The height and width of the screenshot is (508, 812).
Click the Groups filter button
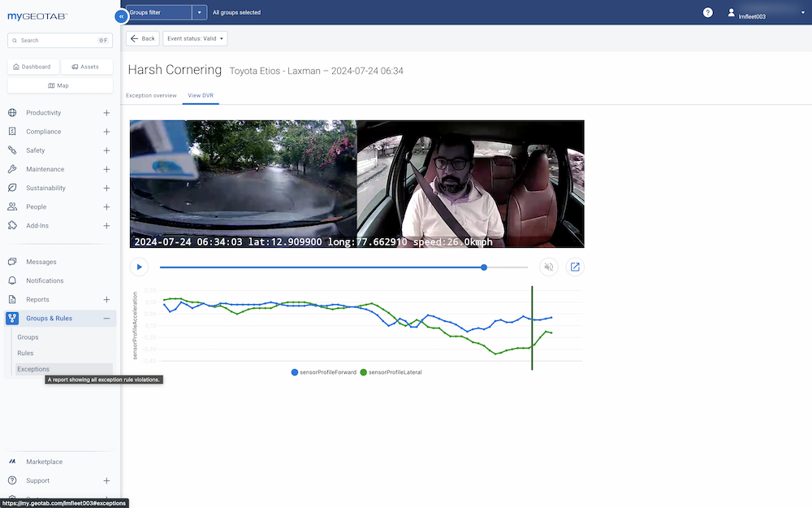(x=159, y=12)
